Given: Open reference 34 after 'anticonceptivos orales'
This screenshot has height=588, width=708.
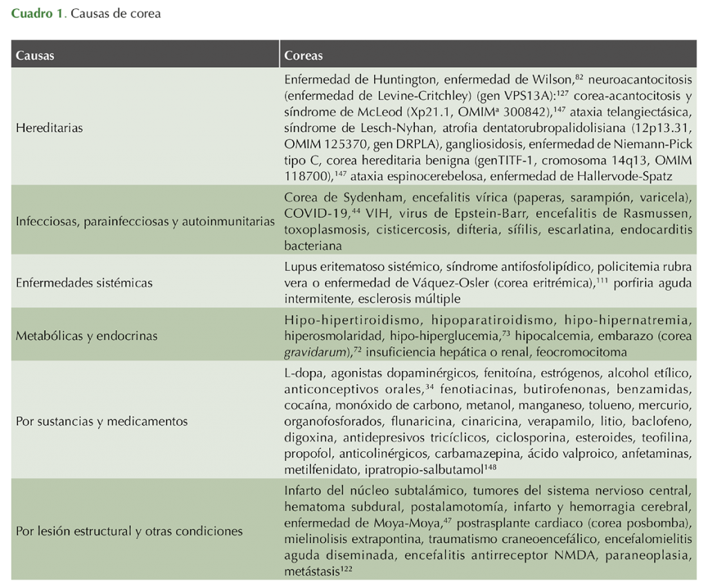Looking at the screenshot, I should pos(429,386).
